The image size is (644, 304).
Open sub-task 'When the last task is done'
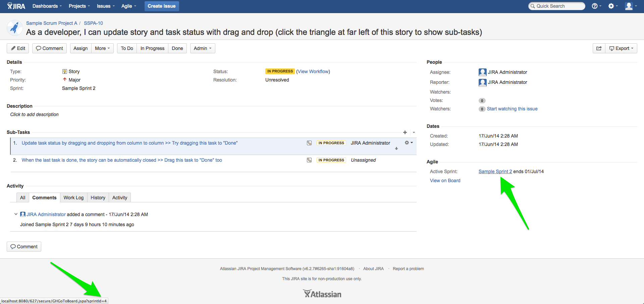pyautogui.click(x=122, y=160)
